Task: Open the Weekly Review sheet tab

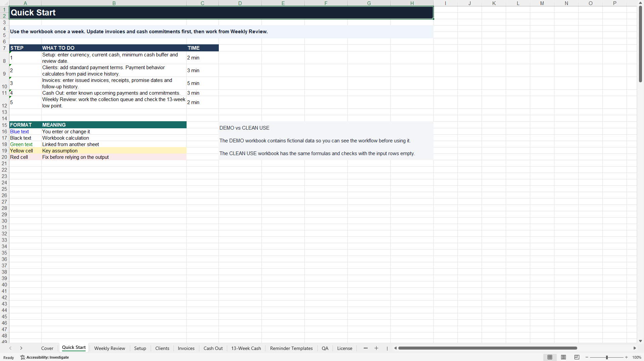Action: 110,348
